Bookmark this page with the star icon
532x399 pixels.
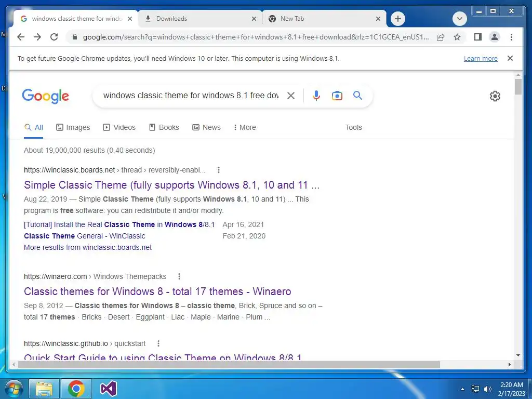pos(457,37)
